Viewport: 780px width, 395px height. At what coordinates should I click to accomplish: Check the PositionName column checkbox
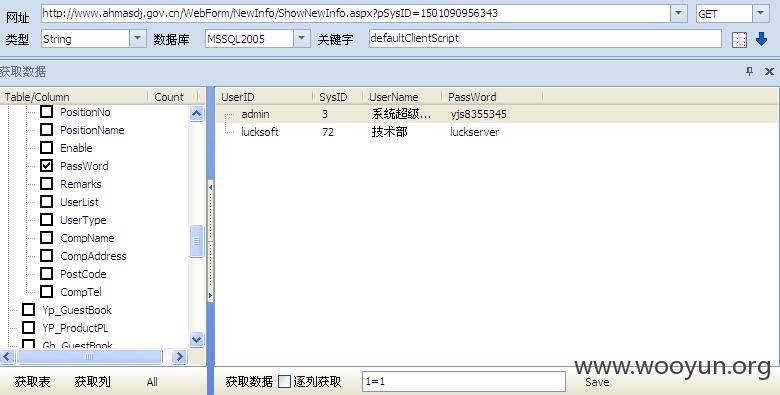[46, 130]
